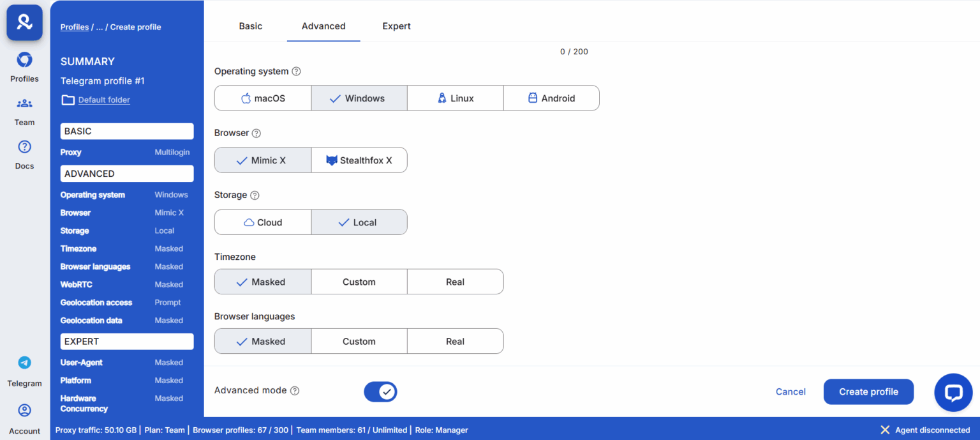Set Timezone to Custom

[359, 282]
